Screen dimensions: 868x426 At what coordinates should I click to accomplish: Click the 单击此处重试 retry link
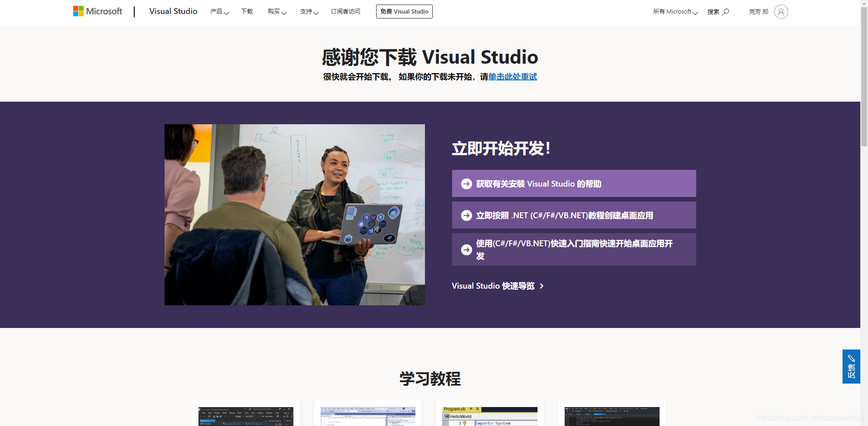click(x=513, y=77)
